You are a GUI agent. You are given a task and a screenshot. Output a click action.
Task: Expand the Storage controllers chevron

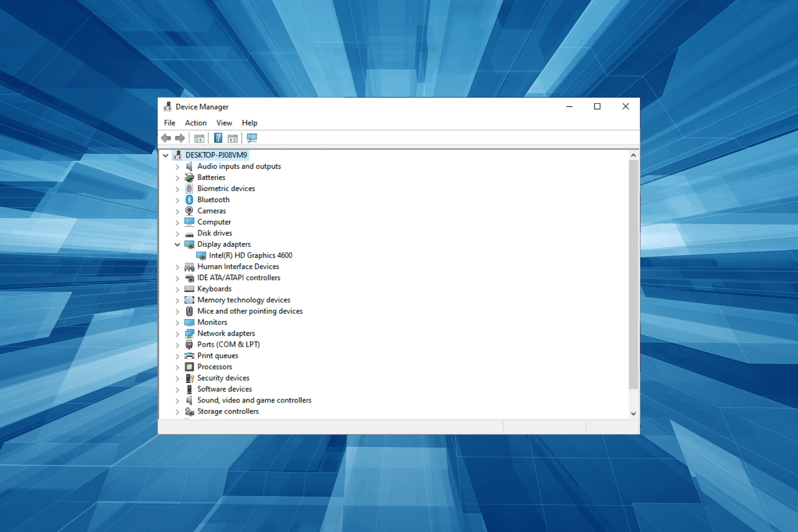coord(177,412)
